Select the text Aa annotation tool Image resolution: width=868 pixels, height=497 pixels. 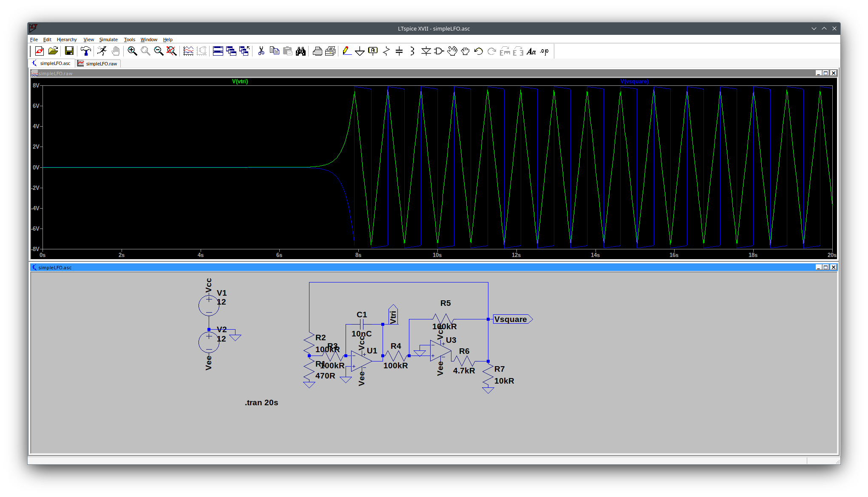(x=531, y=51)
